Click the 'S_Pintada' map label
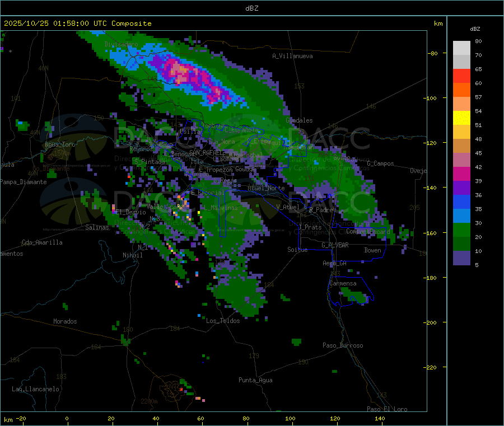This screenshot has height=426, width=504. pos(150,161)
